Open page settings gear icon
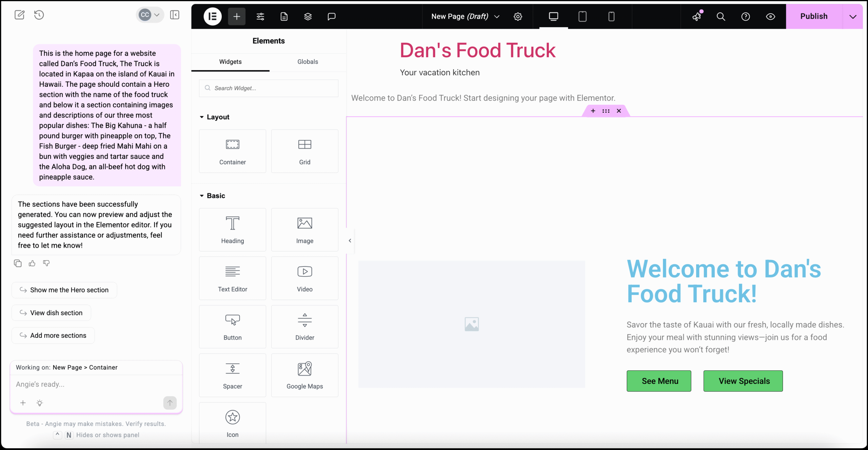Viewport: 868px width, 450px height. pos(518,16)
